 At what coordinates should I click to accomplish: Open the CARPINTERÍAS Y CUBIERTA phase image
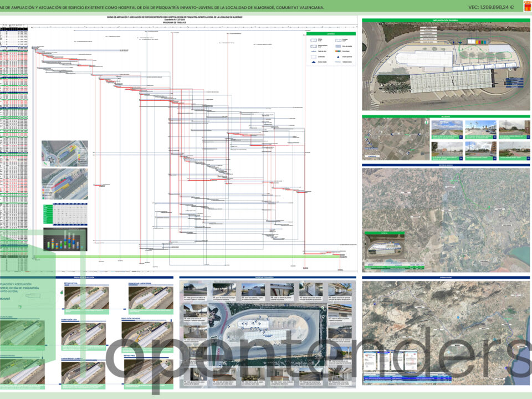[83, 373]
